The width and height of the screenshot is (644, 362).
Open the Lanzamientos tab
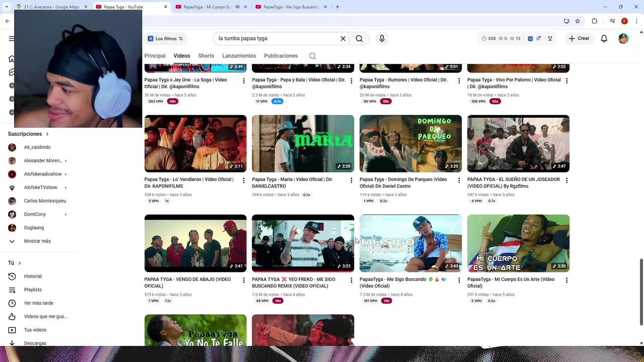pos(239,56)
